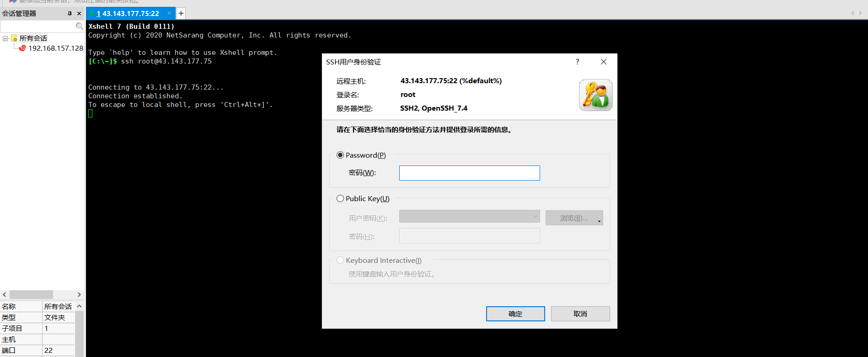Click properties table scroll up arrow
Screen dimensions: 868x357
coord(79,306)
